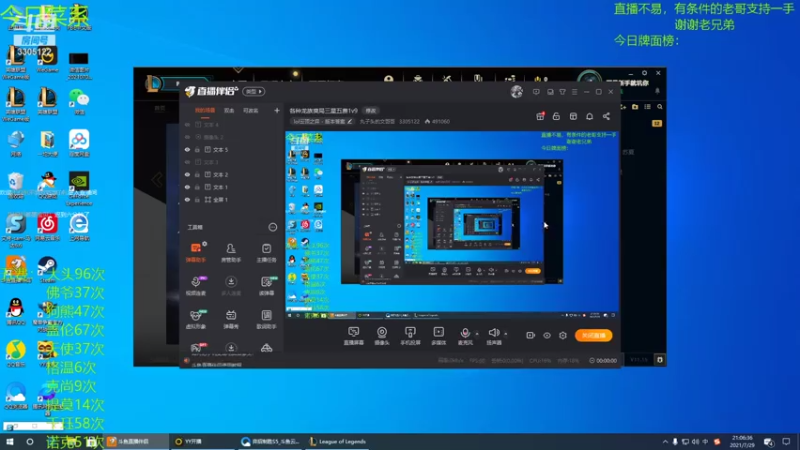Select the 文本 1 layer row
This screenshot has width=800, height=450.
click(232, 187)
